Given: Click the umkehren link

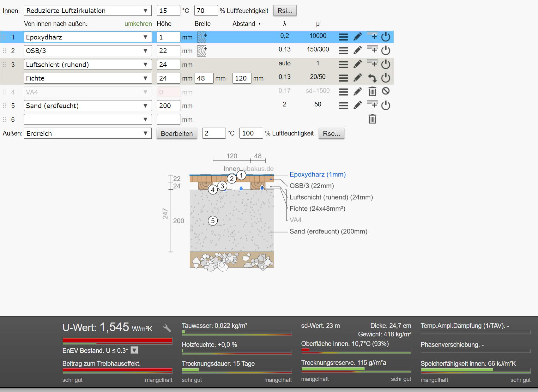Looking at the screenshot, I should click(x=138, y=24).
